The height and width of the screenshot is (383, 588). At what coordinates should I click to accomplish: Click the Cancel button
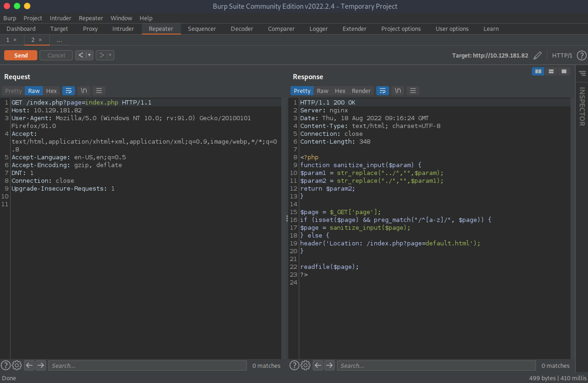click(x=56, y=55)
